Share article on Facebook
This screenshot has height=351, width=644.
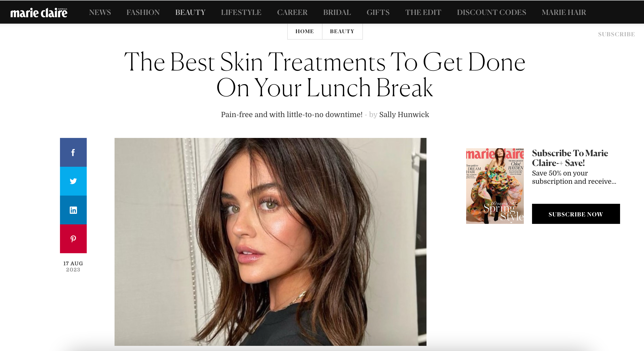(73, 152)
